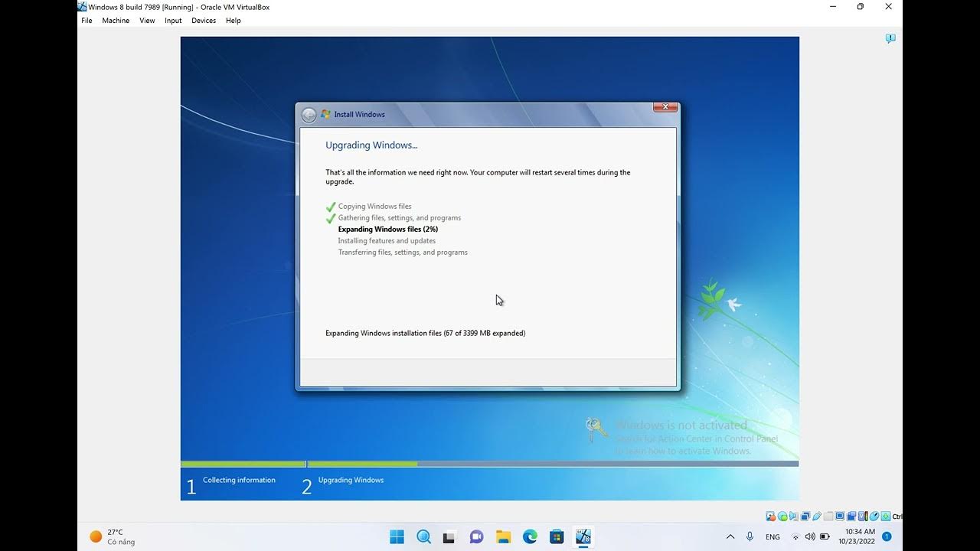Open Microsoft Store from the taskbar
980x551 pixels.
(x=557, y=536)
